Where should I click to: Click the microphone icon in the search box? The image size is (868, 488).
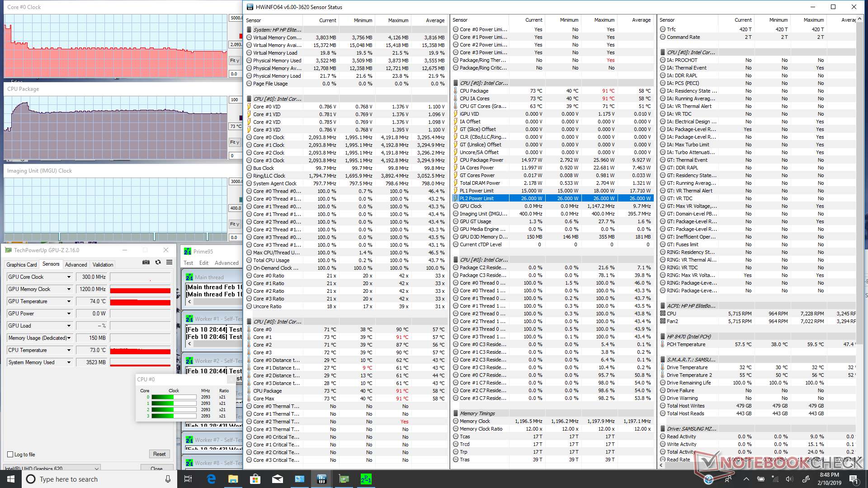(x=168, y=479)
